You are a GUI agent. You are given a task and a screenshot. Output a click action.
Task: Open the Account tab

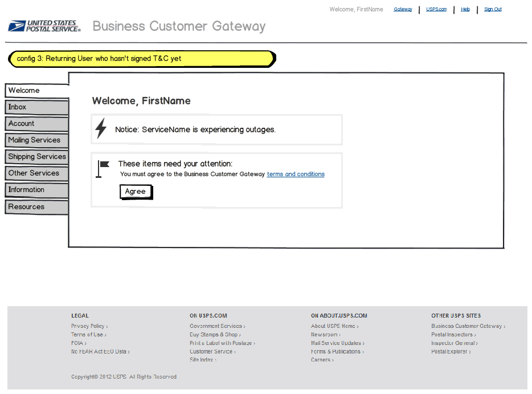(36, 124)
